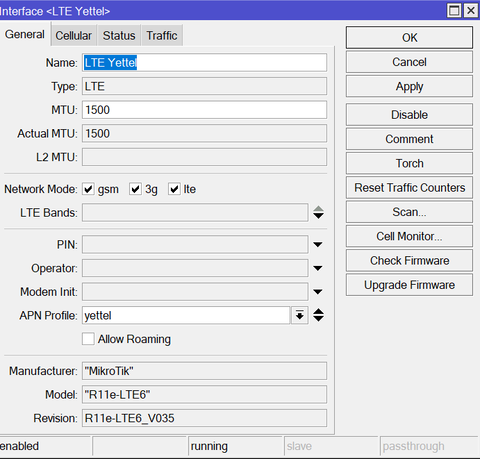Click the Operator input field
Viewport: 480px width, 459px height.
pyautogui.click(x=195, y=268)
